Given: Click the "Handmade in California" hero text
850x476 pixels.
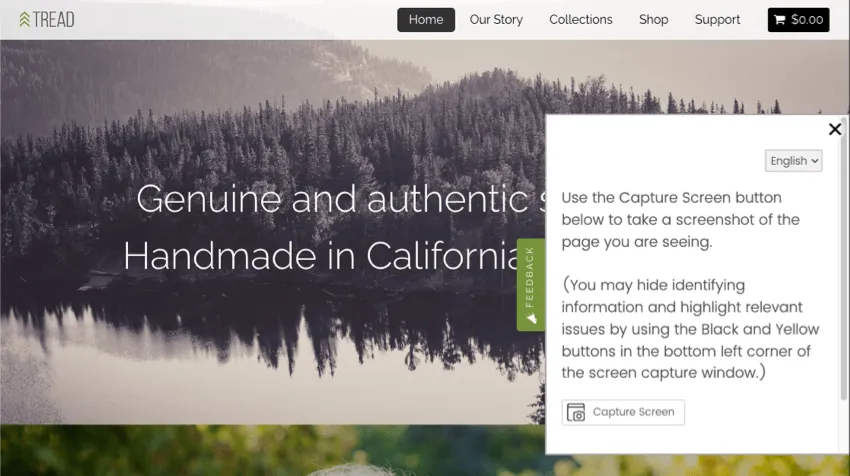Looking at the screenshot, I should (x=321, y=256).
